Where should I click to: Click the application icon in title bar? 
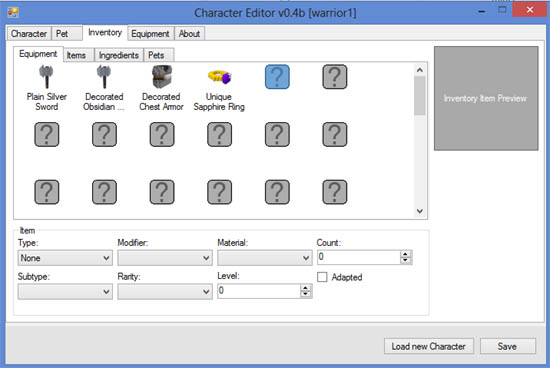[x=13, y=12]
